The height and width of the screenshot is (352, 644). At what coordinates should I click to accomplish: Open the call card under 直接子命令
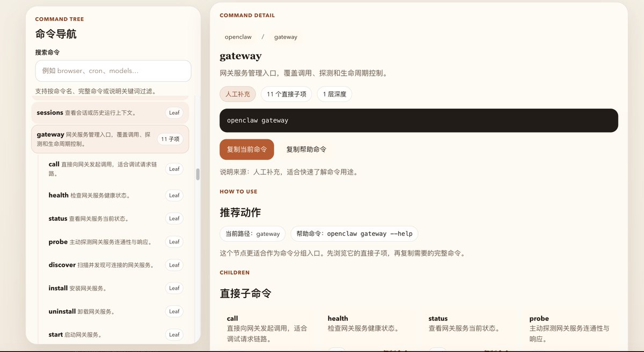(x=267, y=329)
